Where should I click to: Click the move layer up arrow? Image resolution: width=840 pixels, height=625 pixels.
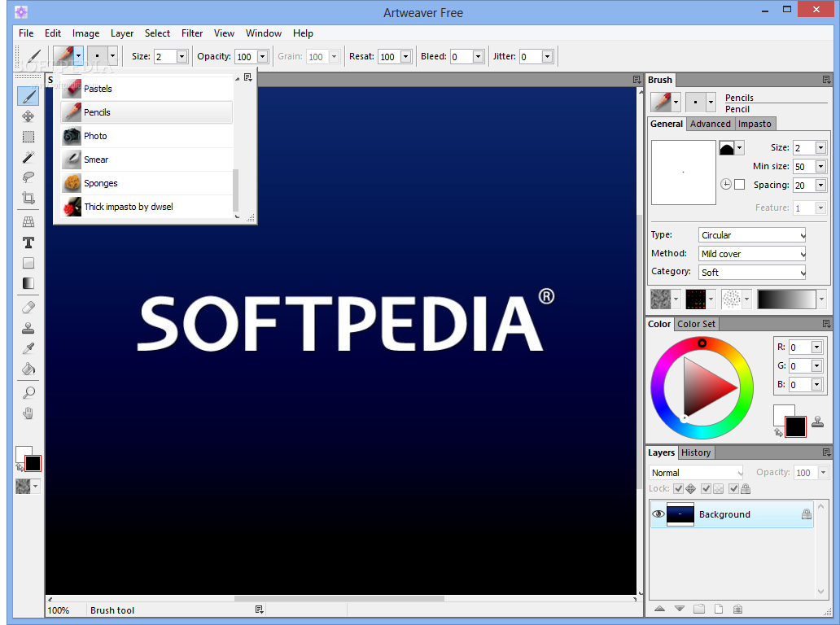click(659, 609)
